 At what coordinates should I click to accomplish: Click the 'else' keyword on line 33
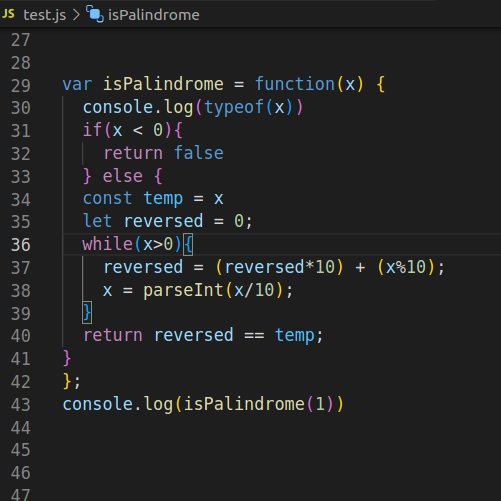123,176
